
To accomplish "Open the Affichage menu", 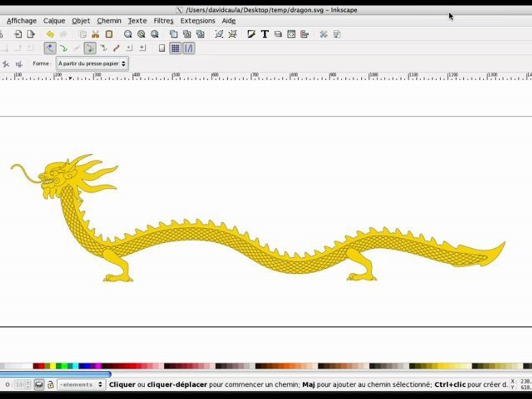I will coord(22,21).
